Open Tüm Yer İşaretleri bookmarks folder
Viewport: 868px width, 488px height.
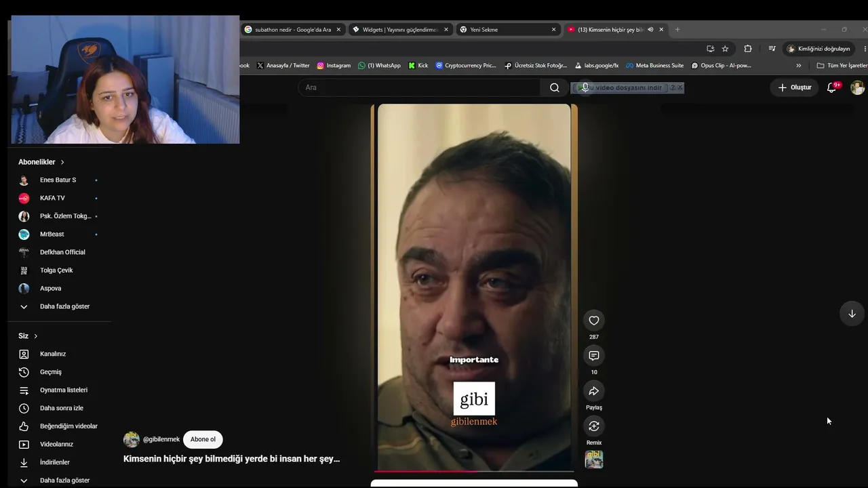coord(842,66)
